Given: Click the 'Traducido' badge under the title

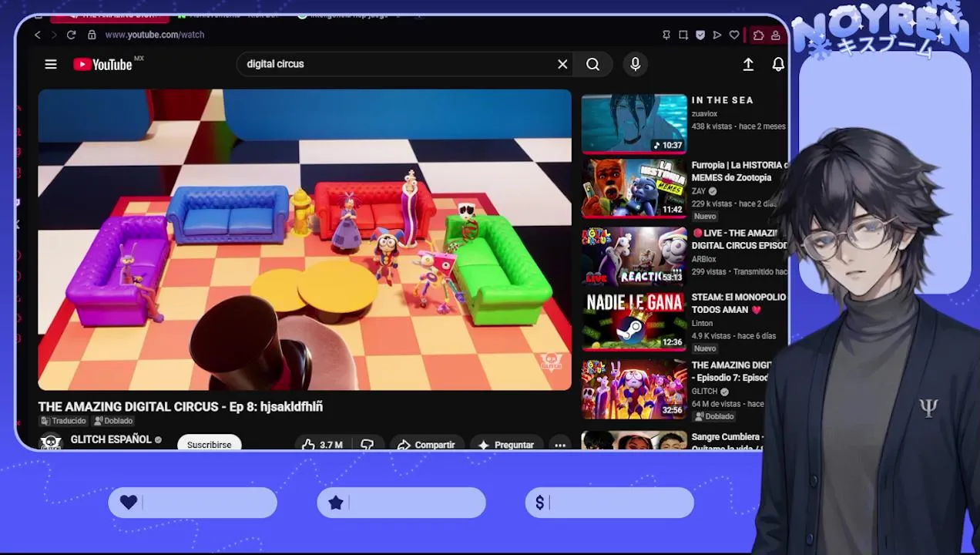Looking at the screenshot, I should click(x=63, y=421).
